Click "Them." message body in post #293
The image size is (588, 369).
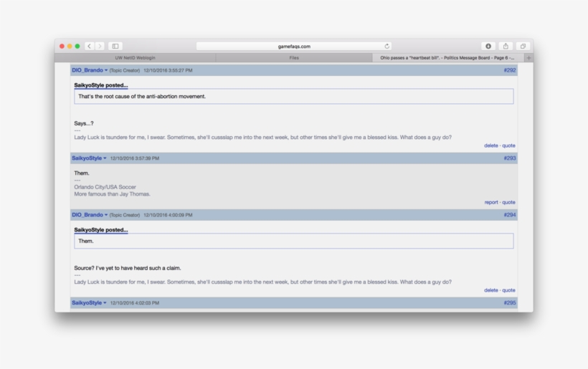81,173
